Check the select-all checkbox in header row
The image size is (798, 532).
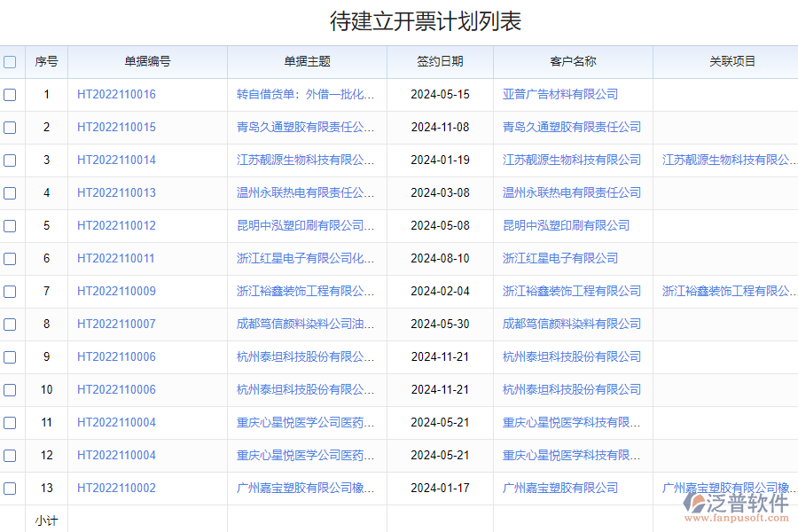pyautogui.click(x=10, y=61)
